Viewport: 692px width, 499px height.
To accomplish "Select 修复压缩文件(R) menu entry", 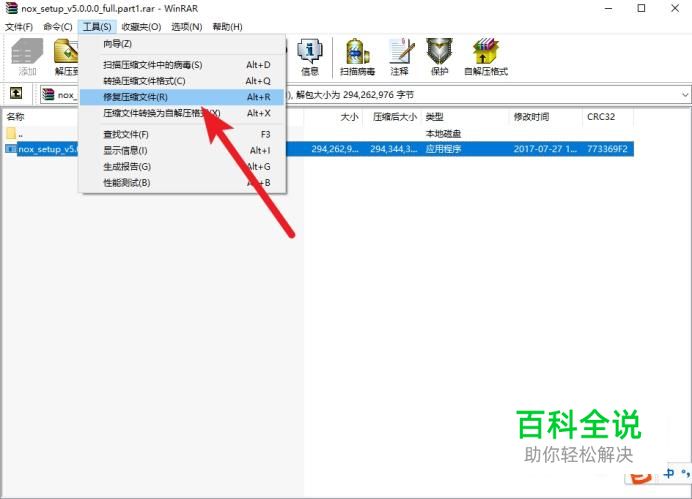I will [182, 97].
